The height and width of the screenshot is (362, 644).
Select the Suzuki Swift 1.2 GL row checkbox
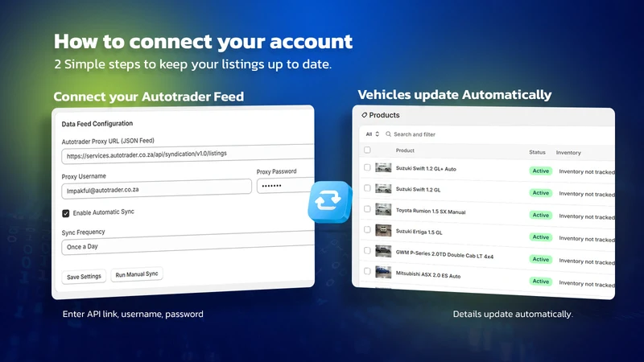(x=367, y=188)
